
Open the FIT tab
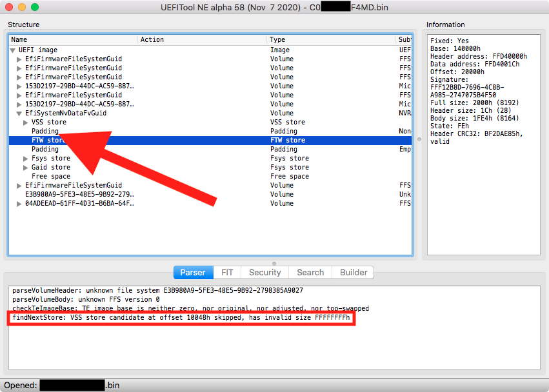[x=227, y=272]
